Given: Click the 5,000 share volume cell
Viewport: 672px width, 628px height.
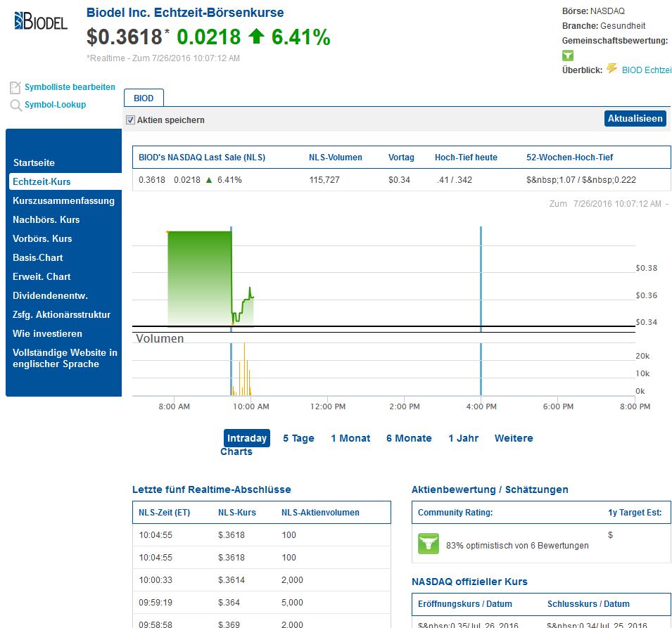Looking at the screenshot, I should [x=292, y=602].
